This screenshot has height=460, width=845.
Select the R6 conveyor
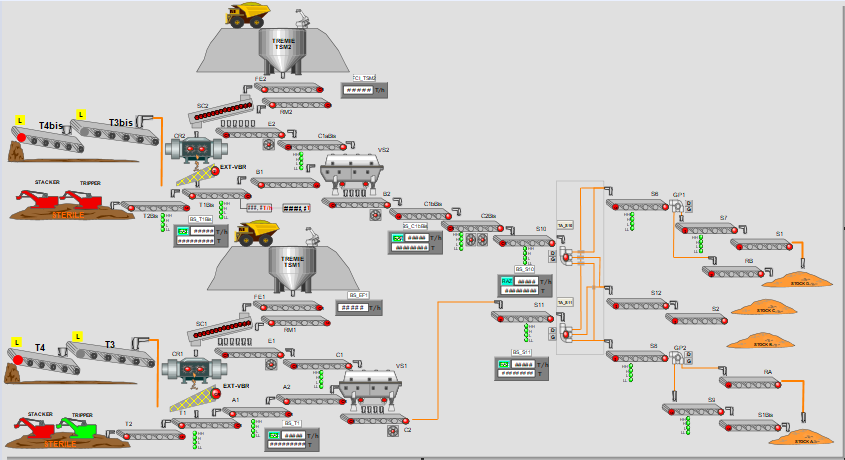click(733, 272)
